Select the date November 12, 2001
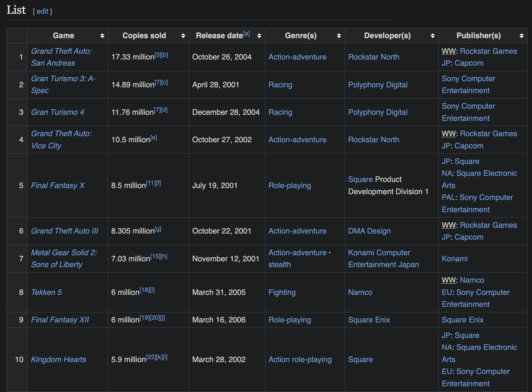The width and height of the screenshot is (532, 392). [226, 259]
